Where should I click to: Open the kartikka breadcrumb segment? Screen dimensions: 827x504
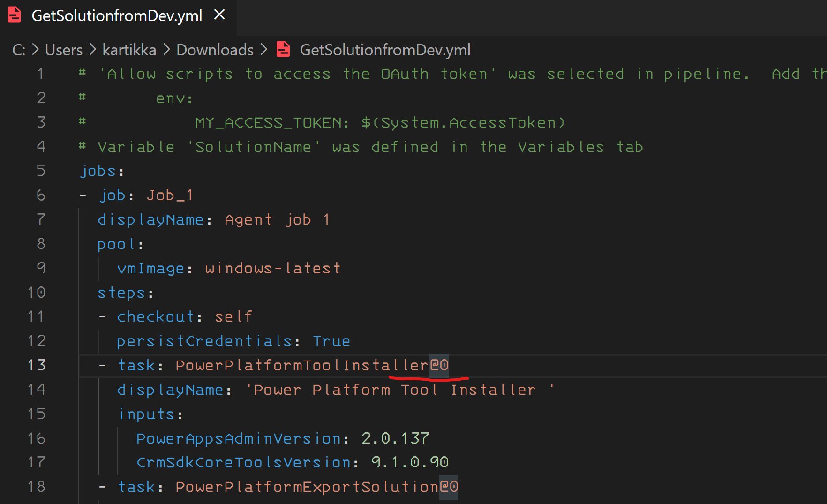click(129, 50)
